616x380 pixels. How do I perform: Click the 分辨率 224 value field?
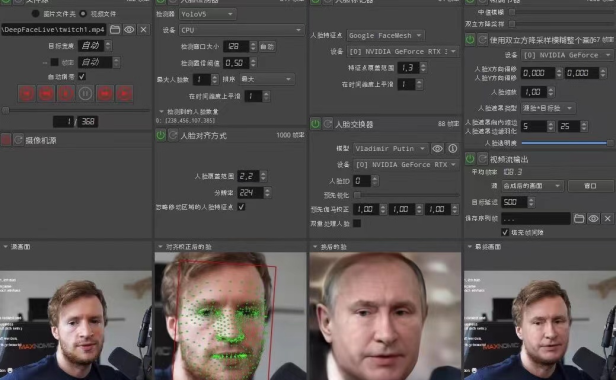click(251, 193)
